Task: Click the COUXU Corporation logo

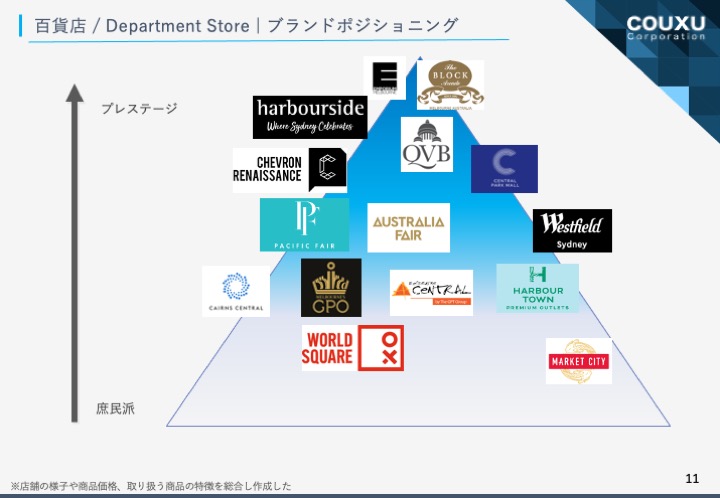Action: point(666,28)
